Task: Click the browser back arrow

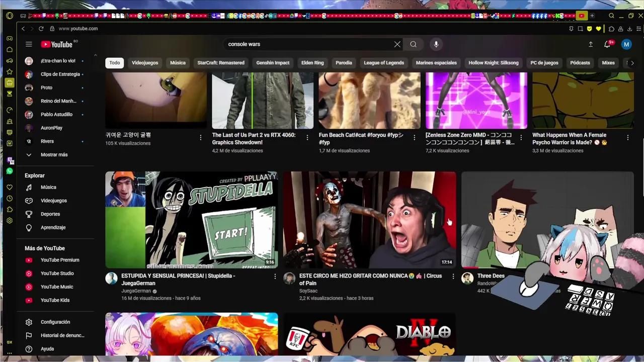Action: 23,29
